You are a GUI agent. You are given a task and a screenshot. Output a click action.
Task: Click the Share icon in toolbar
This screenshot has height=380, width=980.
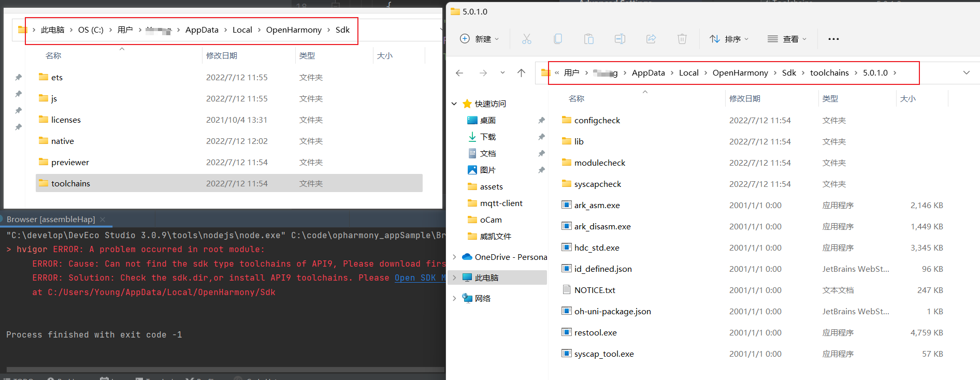(x=651, y=39)
